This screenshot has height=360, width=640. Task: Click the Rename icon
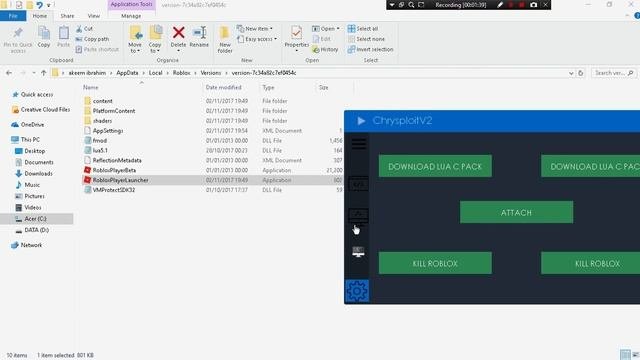200,33
